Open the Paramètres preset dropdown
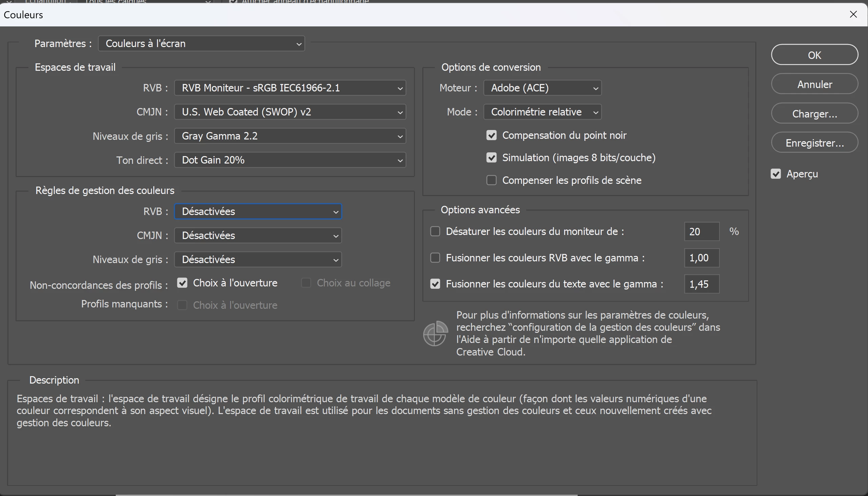Image resolution: width=868 pixels, height=496 pixels. pos(201,44)
